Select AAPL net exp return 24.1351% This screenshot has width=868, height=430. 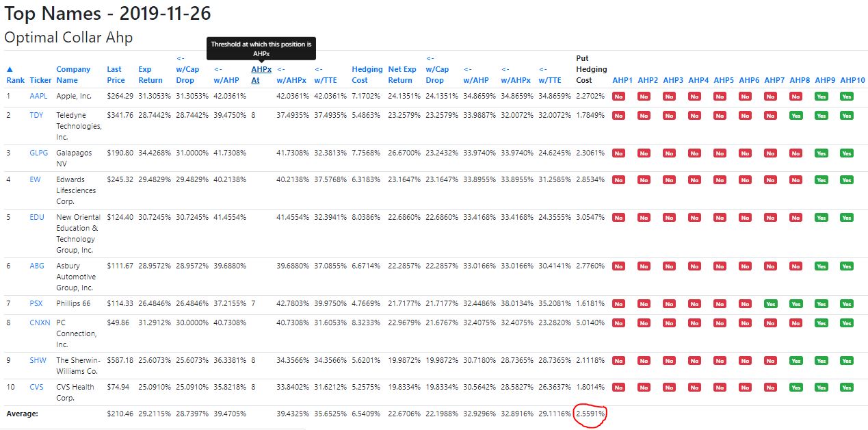click(402, 96)
